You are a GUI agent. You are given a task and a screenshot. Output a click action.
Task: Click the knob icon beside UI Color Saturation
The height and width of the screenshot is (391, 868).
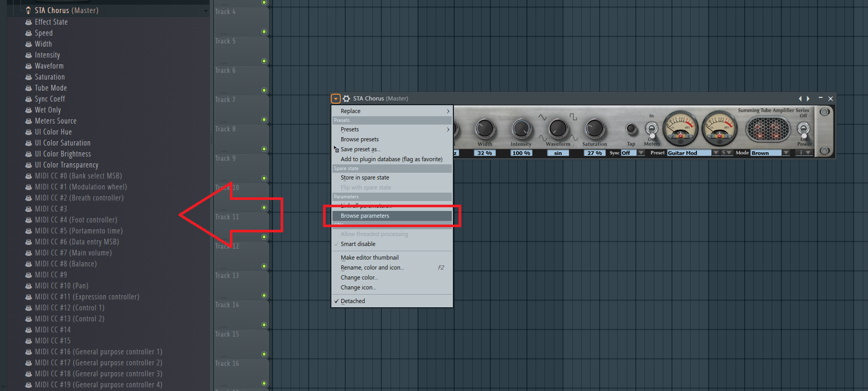[x=28, y=143]
